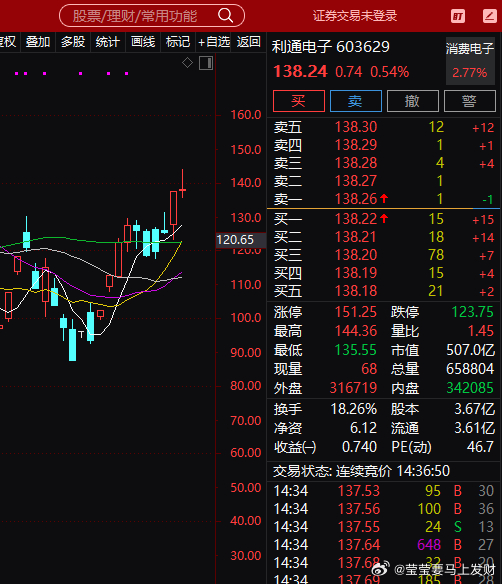This screenshot has width=502, height=584.
Task: Click the 内盘 value 342085
Action: click(x=470, y=388)
